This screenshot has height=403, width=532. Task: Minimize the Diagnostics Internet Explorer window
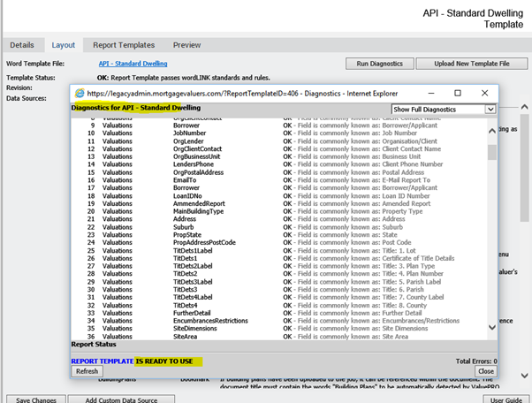pyautogui.click(x=431, y=93)
